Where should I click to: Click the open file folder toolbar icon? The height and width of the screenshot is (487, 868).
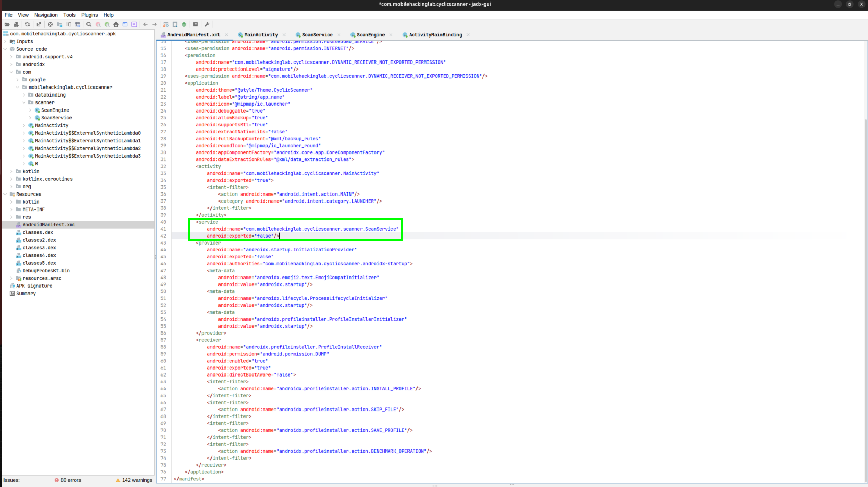pyautogui.click(x=7, y=24)
